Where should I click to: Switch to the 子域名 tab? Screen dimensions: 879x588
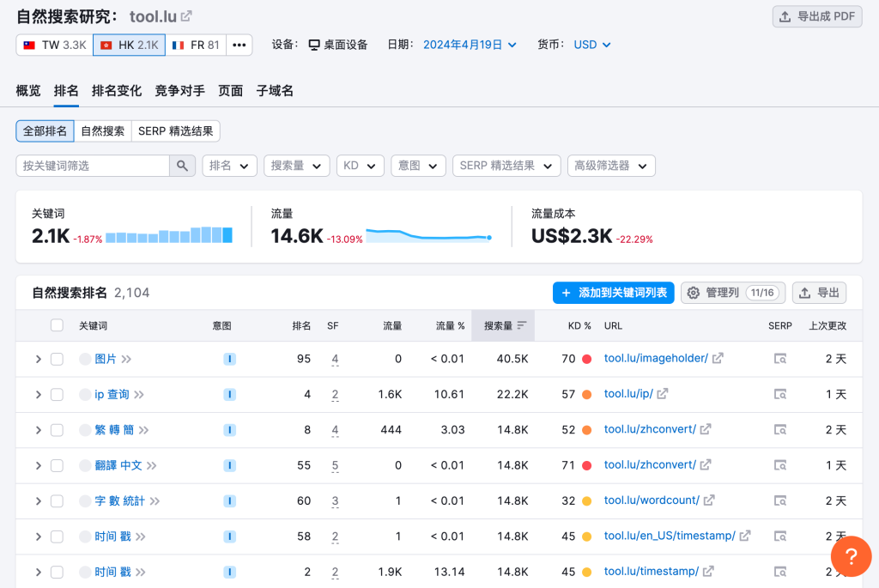(275, 91)
